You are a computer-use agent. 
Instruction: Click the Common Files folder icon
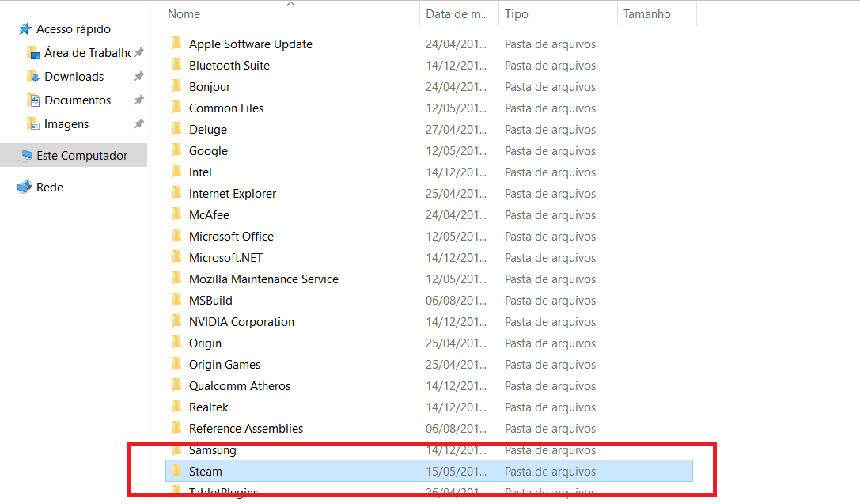tap(176, 108)
